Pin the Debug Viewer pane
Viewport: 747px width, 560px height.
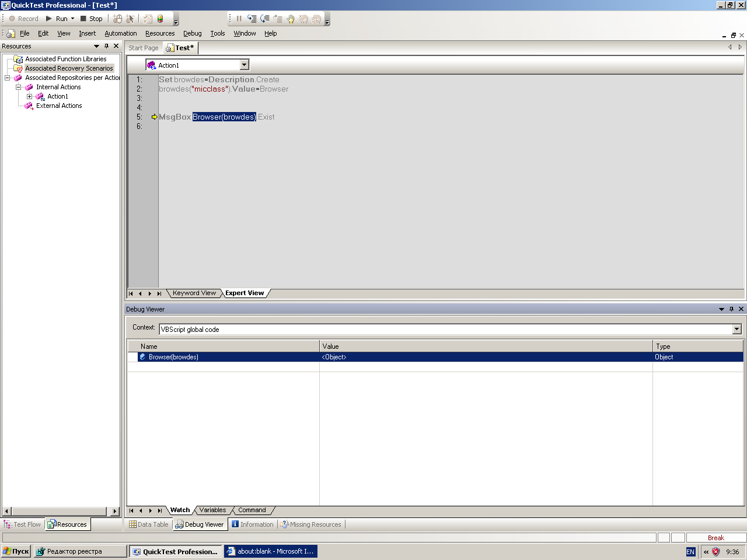pos(731,309)
